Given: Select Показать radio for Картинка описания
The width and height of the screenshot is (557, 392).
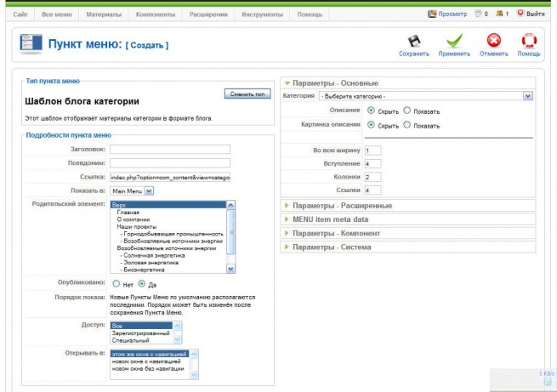Looking at the screenshot, I should click(x=407, y=125).
